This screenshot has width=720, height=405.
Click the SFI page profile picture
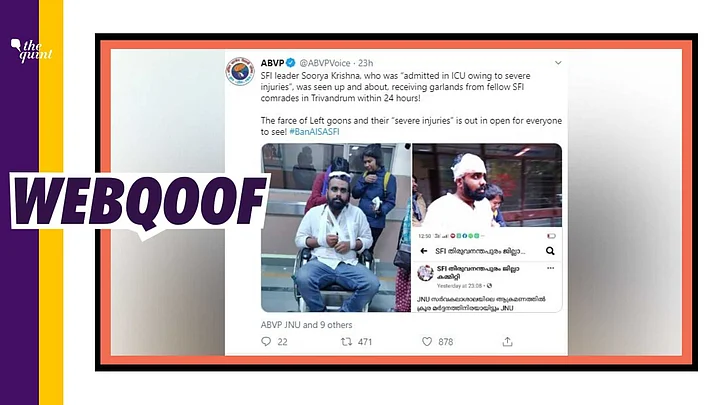click(x=426, y=273)
